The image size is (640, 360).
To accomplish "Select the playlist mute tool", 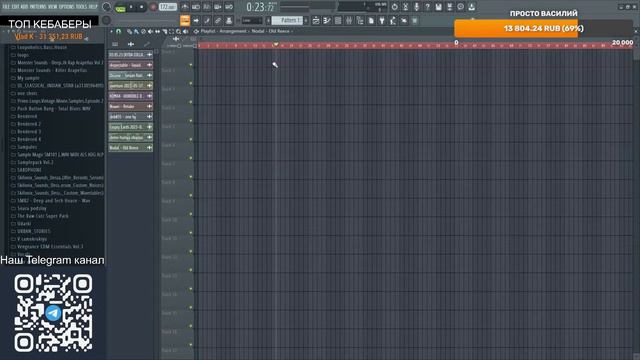I will pyautogui.click(x=150, y=31).
